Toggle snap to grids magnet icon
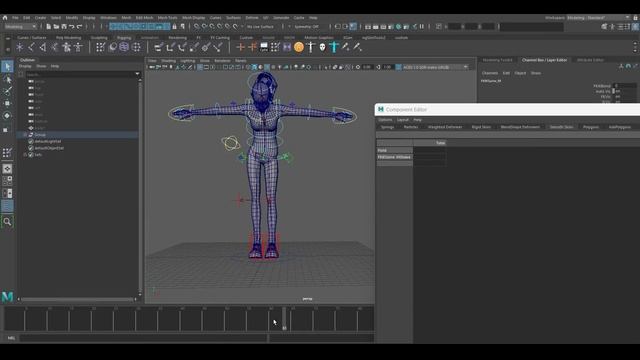Screen dimensions: 640x360 [197, 27]
